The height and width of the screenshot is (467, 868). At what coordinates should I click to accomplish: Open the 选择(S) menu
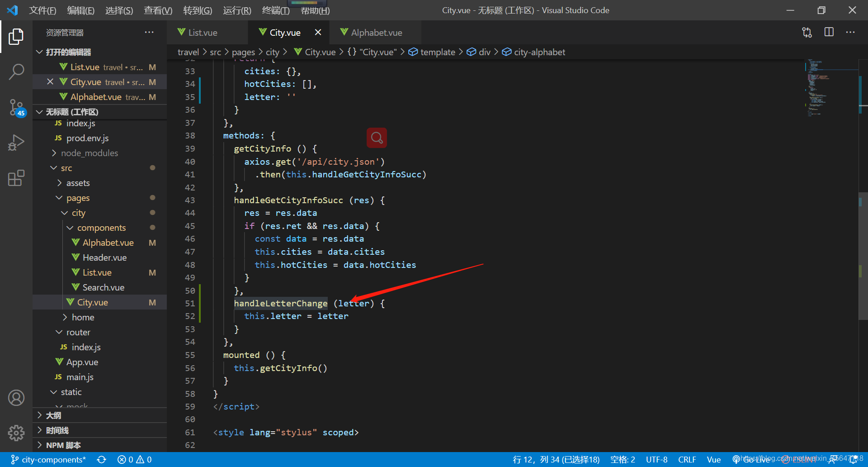119,10
